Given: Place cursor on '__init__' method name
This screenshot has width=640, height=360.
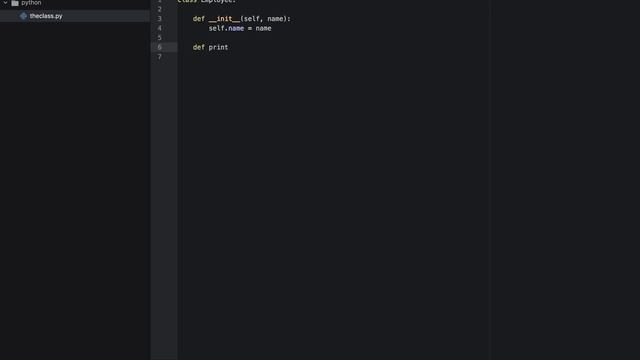Looking at the screenshot, I should pos(224,19).
